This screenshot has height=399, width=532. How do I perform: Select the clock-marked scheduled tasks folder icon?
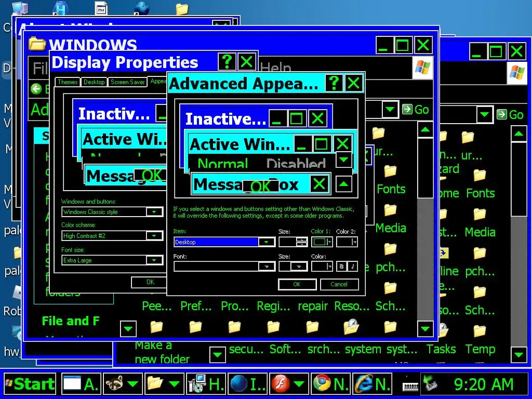pyautogui.click(x=351, y=327)
